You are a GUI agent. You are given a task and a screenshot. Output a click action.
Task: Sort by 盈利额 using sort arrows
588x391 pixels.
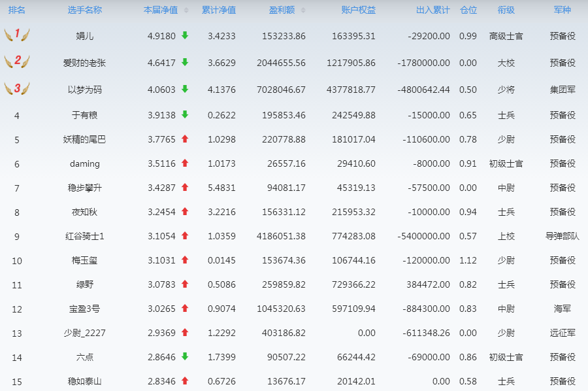tap(303, 10)
